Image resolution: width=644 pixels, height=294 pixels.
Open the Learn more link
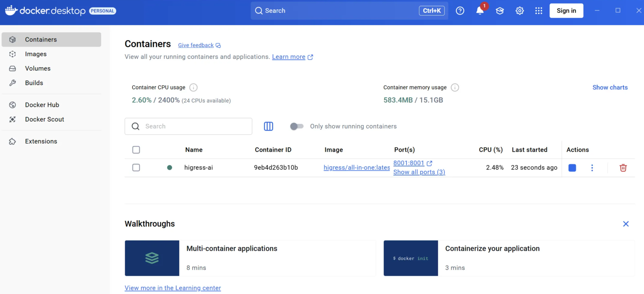pyautogui.click(x=289, y=57)
